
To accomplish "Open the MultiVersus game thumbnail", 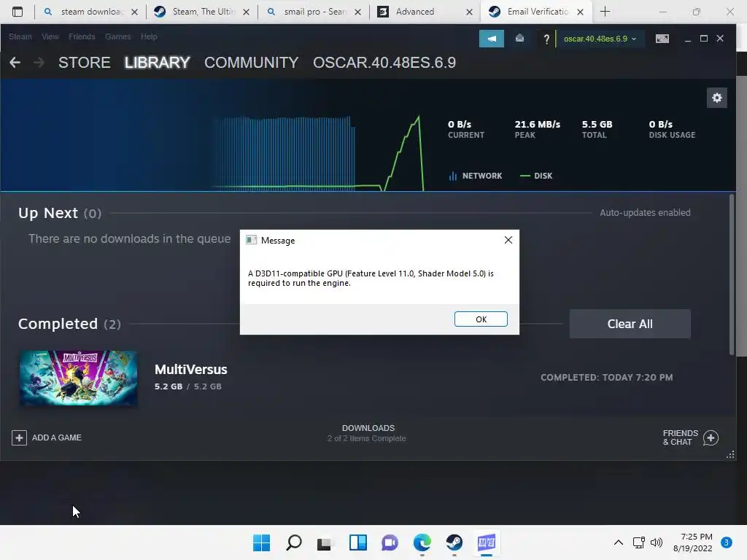I will point(78,378).
